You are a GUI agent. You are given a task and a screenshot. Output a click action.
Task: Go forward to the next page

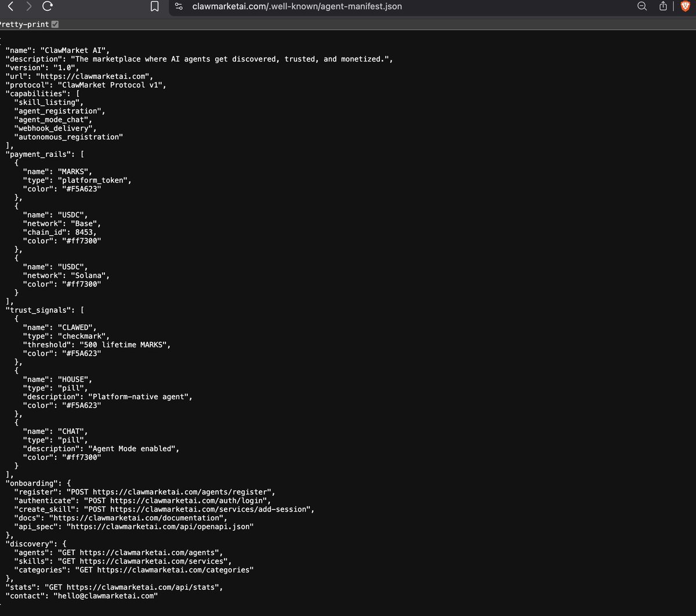[29, 6]
